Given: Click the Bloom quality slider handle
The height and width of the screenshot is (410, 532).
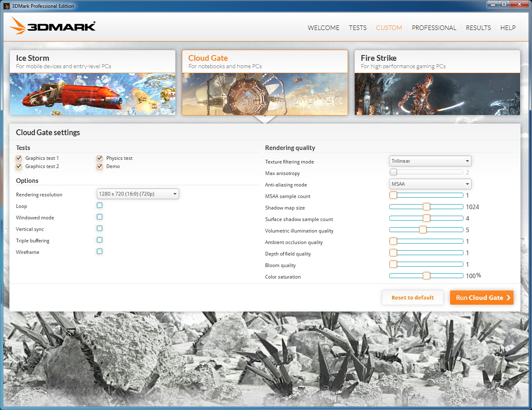Looking at the screenshot, I should 393,264.
